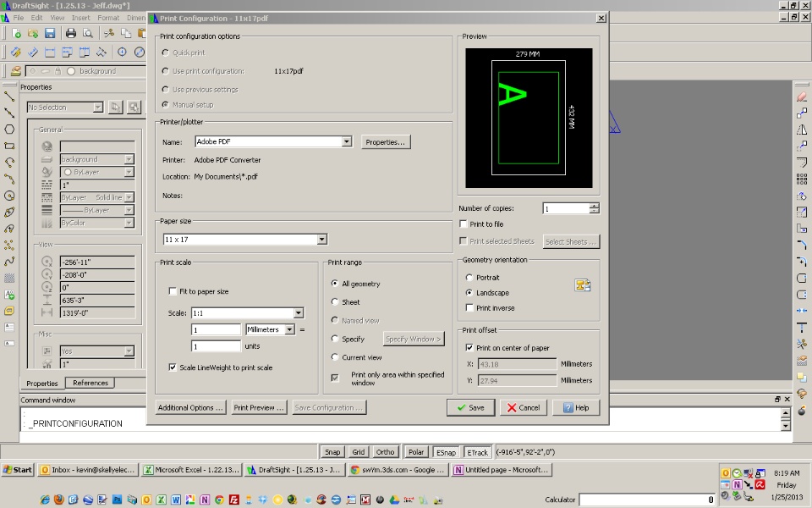
Task: Toggle the Ortho status bar button
Action: click(x=386, y=452)
